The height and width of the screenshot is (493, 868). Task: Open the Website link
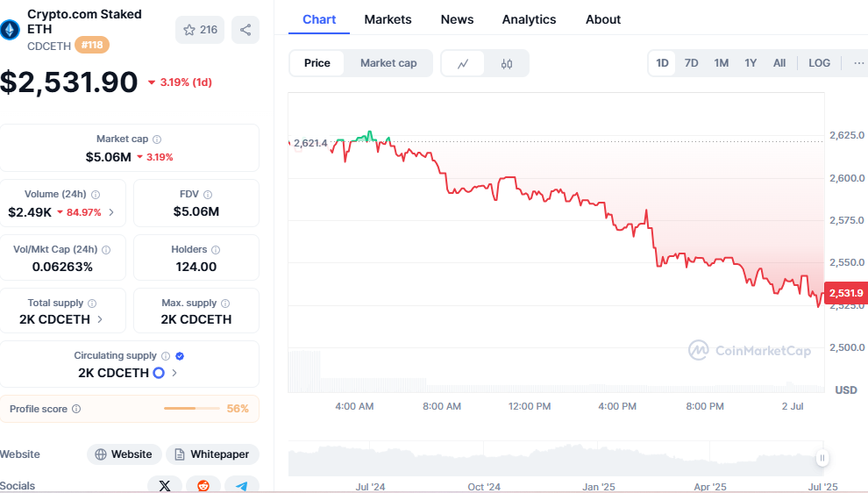coord(125,454)
